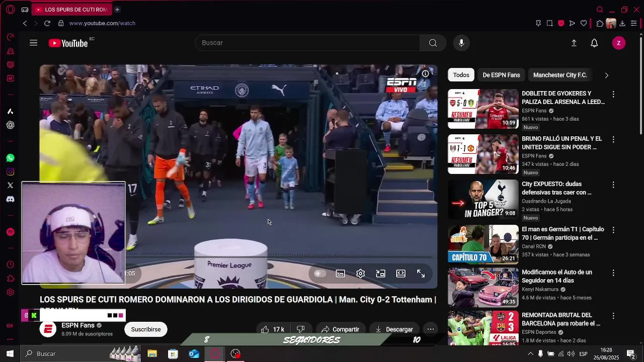Open Discord in Opera sidebar
The width and height of the screenshot is (644, 362).
click(x=10, y=199)
